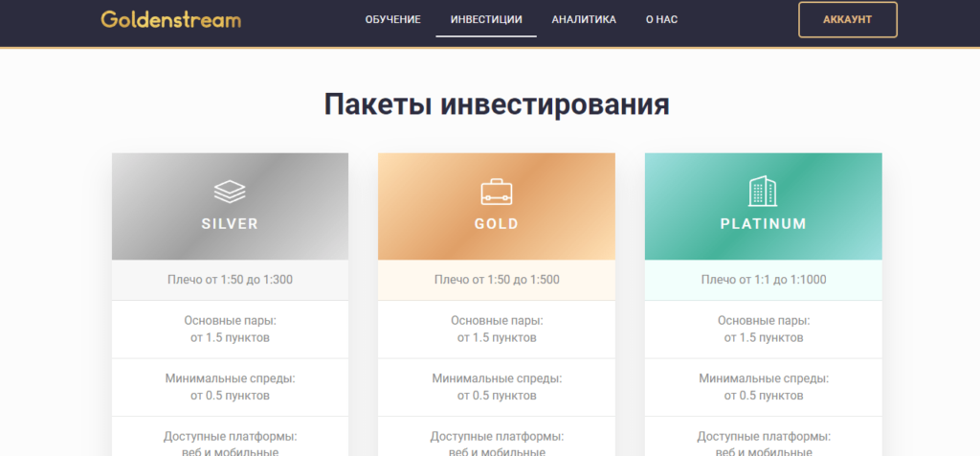Go to the АНАЛИТИКА section
980x456 pixels.
pyautogui.click(x=584, y=19)
